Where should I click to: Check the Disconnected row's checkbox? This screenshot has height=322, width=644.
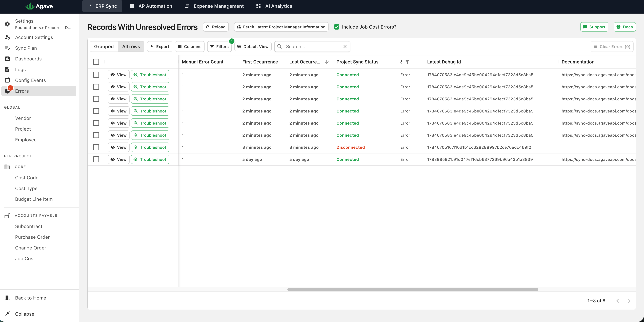tap(96, 147)
